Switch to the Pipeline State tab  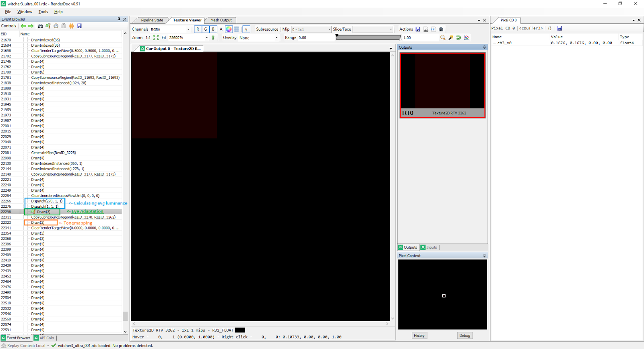point(152,20)
